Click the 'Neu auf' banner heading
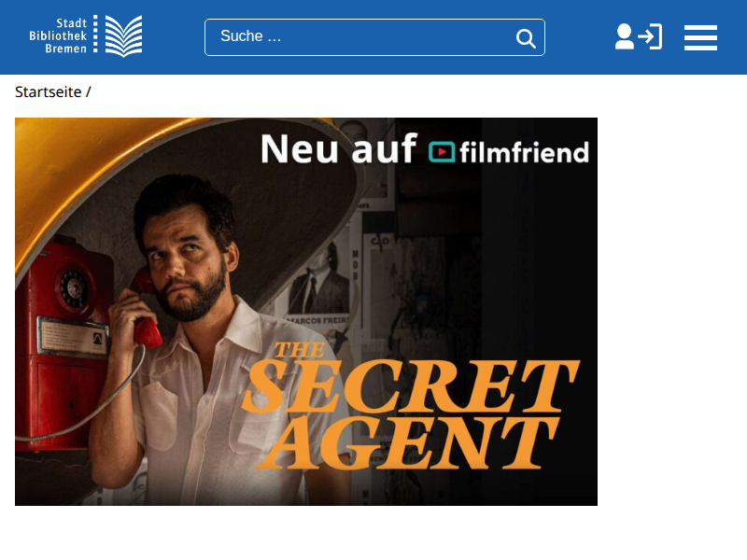Screen dimensions: 747x560 (x=339, y=148)
